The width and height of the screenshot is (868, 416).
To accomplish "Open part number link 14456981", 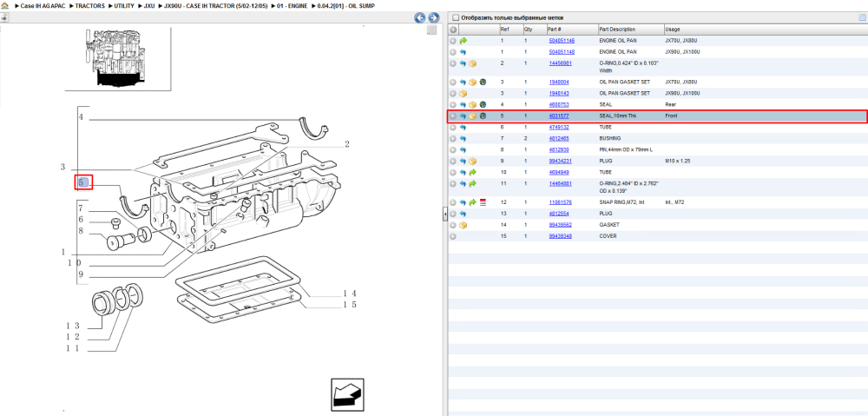I will [x=560, y=63].
